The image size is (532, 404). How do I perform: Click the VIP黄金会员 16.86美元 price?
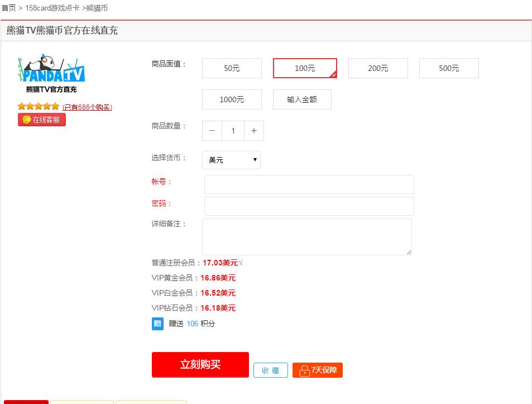(x=218, y=278)
